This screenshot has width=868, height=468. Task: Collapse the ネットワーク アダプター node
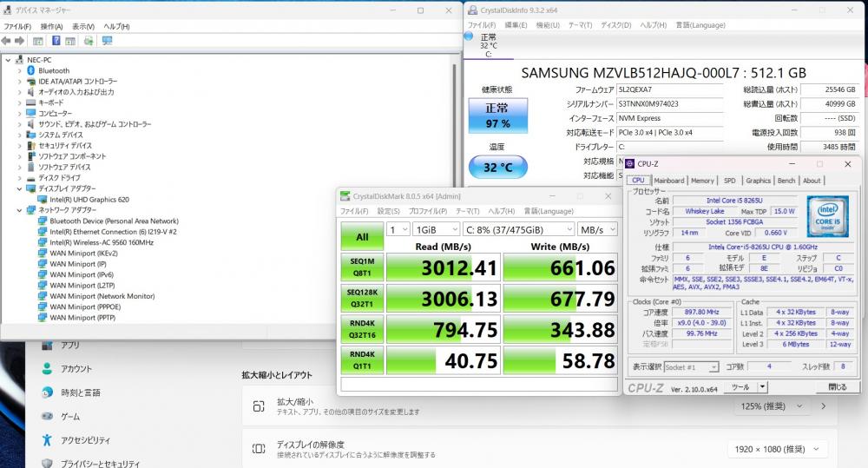[20, 210]
